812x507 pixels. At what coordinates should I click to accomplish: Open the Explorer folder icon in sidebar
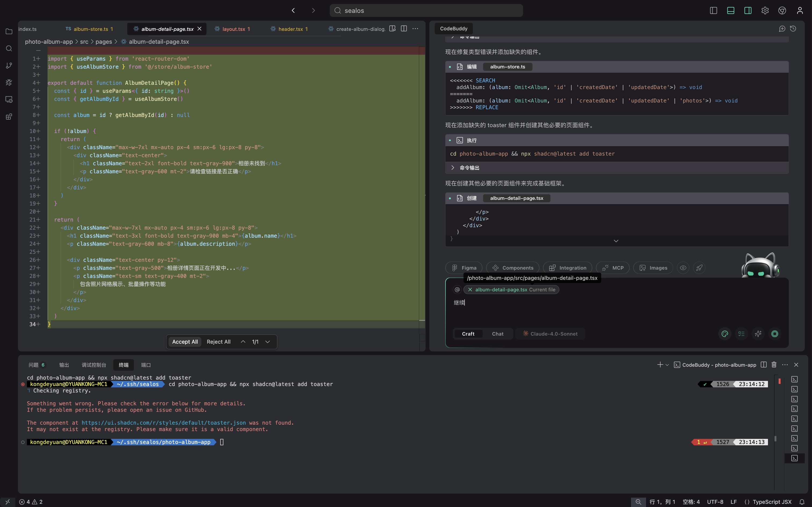click(x=9, y=32)
